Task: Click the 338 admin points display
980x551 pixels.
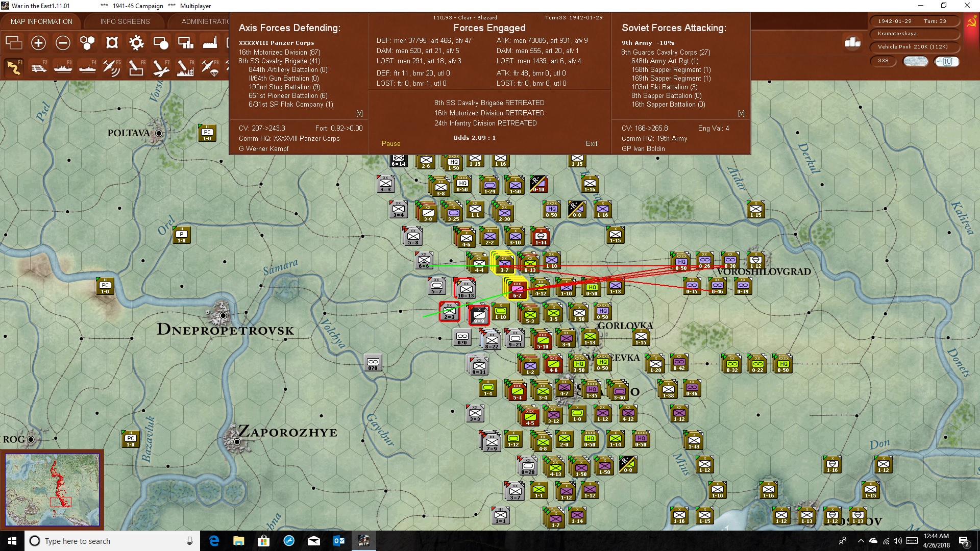Action: pyautogui.click(x=883, y=61)
